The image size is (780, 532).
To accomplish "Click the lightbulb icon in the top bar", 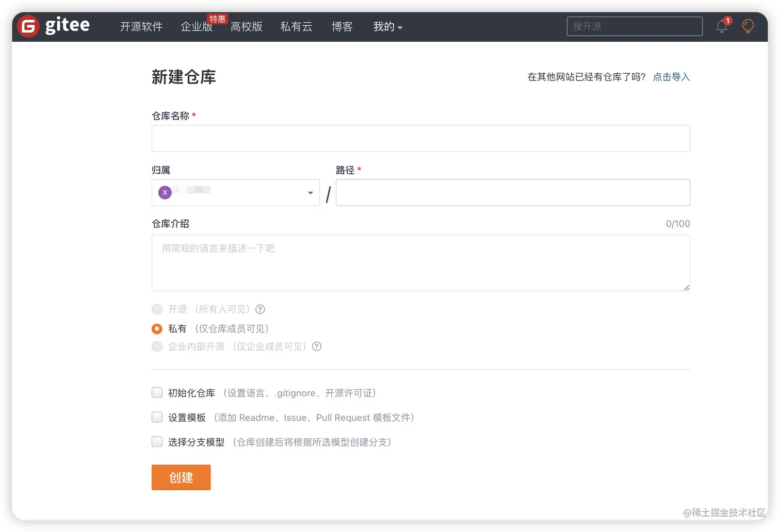I will click(x=748, y=26).
